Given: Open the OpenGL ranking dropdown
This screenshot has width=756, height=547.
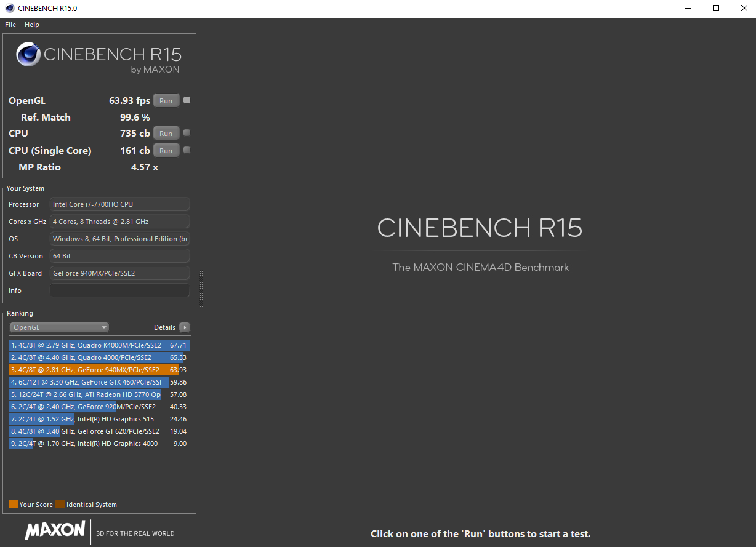Looking at the screenshot, I should [59, 327].
